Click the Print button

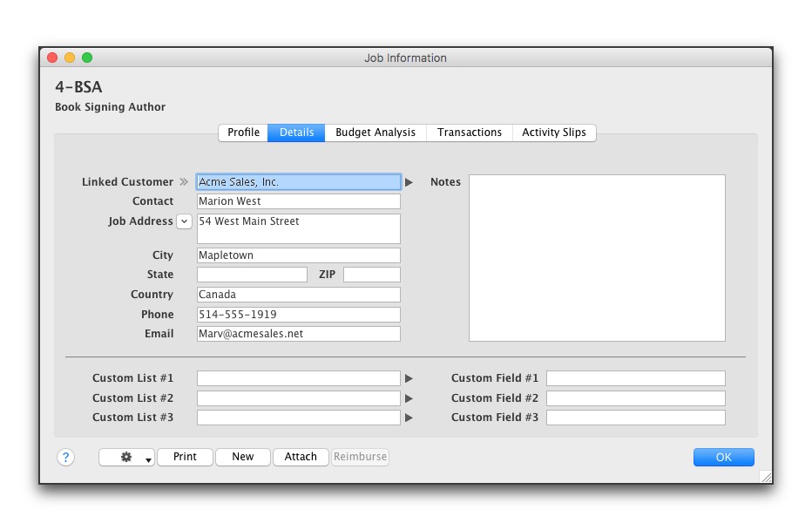[x=185, y=457]
